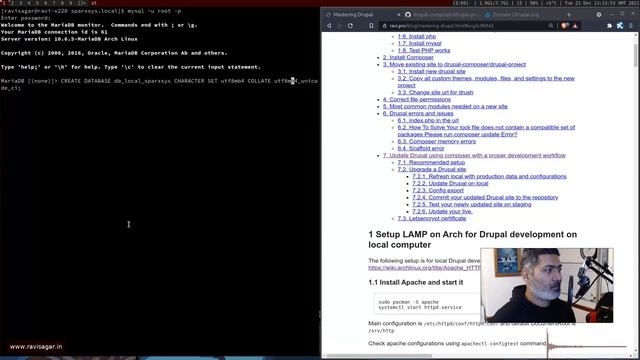Image resolution: width=640 pixels, height=360 pixels.
Task: Open browser settings gear in tab strip
Action: pyautogui.click(x=599, y=15)
